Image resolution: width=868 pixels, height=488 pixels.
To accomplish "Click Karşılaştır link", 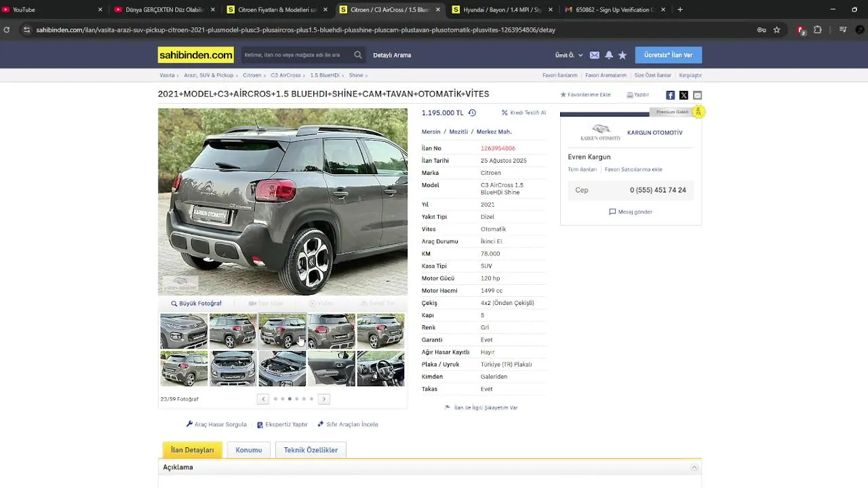I will click(690, 75).
